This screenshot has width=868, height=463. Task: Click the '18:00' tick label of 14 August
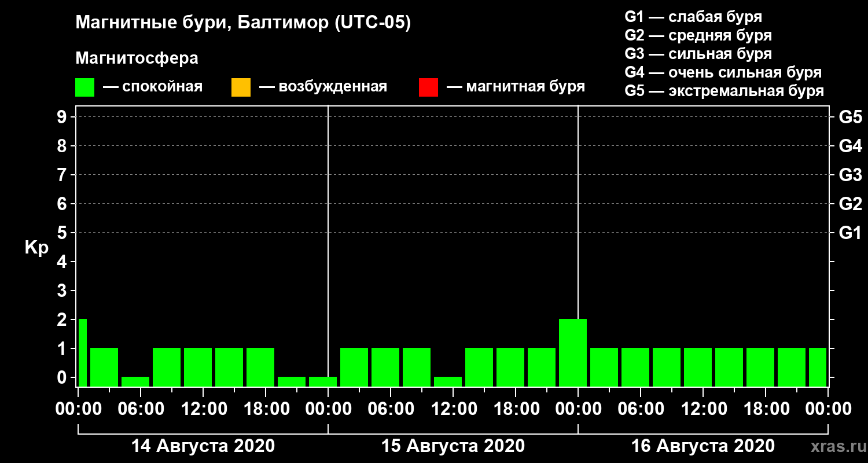click(266, 409)
